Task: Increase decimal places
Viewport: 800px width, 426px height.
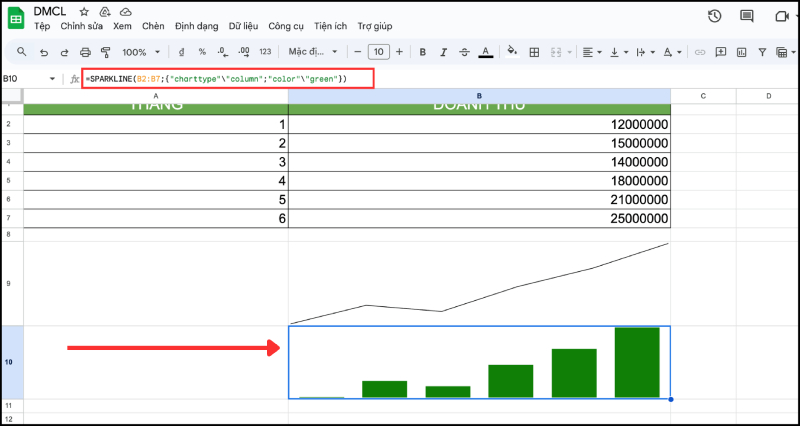Action: [244, 52]
